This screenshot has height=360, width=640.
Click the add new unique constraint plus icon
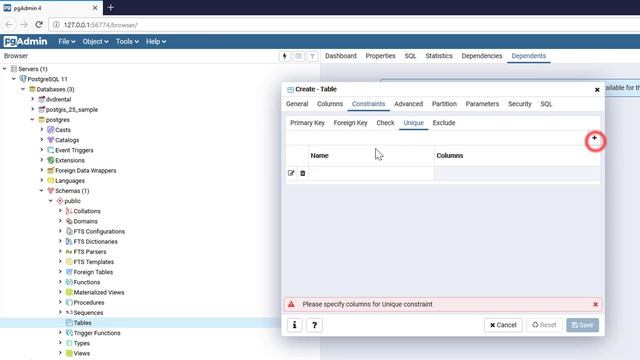click(x=594, y=138)
